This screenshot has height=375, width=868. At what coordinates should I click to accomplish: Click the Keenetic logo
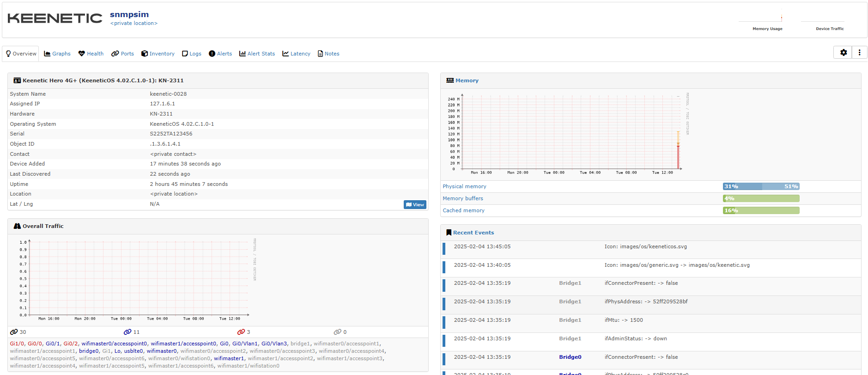[x=55, y=18]
